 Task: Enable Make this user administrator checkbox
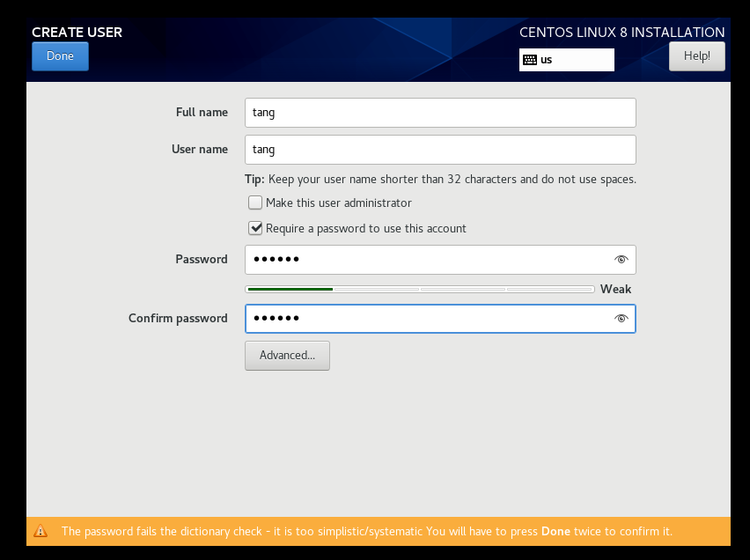pos(255,203)
